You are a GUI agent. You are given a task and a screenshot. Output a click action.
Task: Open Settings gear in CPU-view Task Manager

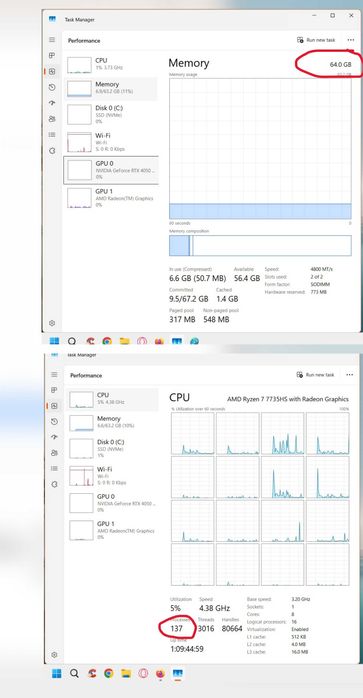(x=54, y=655)
